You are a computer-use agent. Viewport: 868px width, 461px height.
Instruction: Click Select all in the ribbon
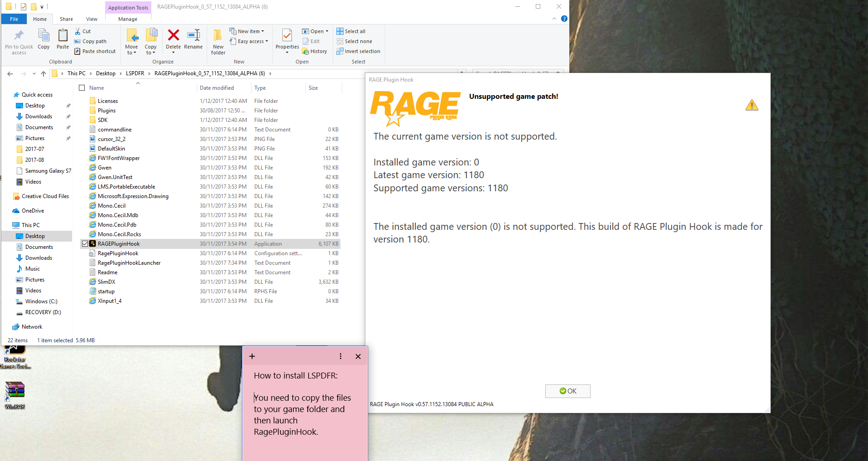(x=351, y=31)
